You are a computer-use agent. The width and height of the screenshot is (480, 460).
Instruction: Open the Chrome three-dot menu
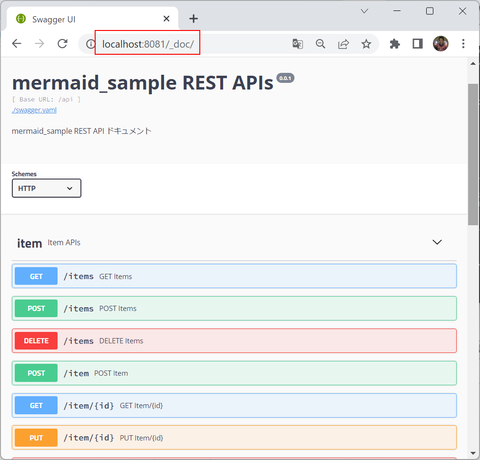(x=463, y=44)
